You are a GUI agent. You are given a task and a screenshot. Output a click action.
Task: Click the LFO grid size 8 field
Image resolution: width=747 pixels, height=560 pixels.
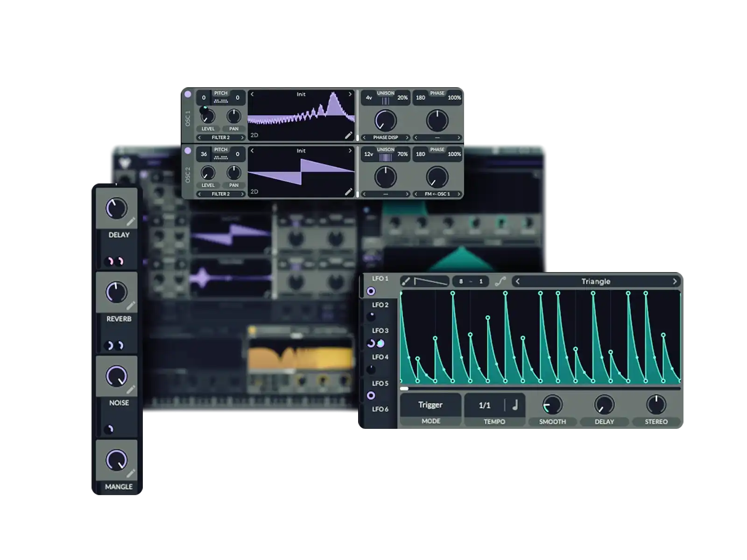pyautogui.click(x=461, y=281)
